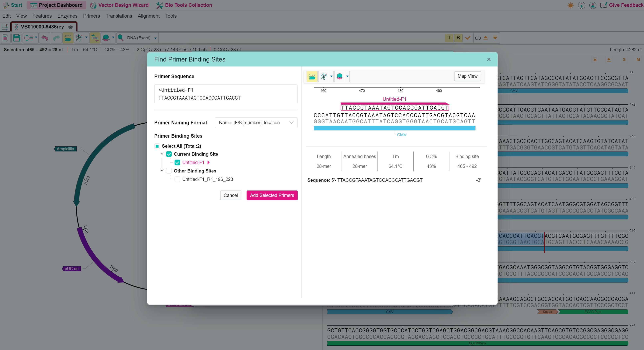Close the Find Primer Binding Sites dialog
Viewport: 644px width, 350px height.
pyautogui.click(x=489, y=59)
